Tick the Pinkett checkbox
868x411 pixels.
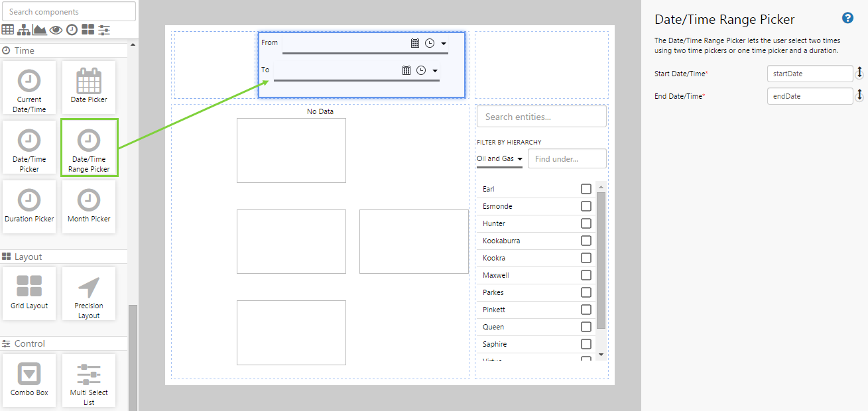pos(586,310)
